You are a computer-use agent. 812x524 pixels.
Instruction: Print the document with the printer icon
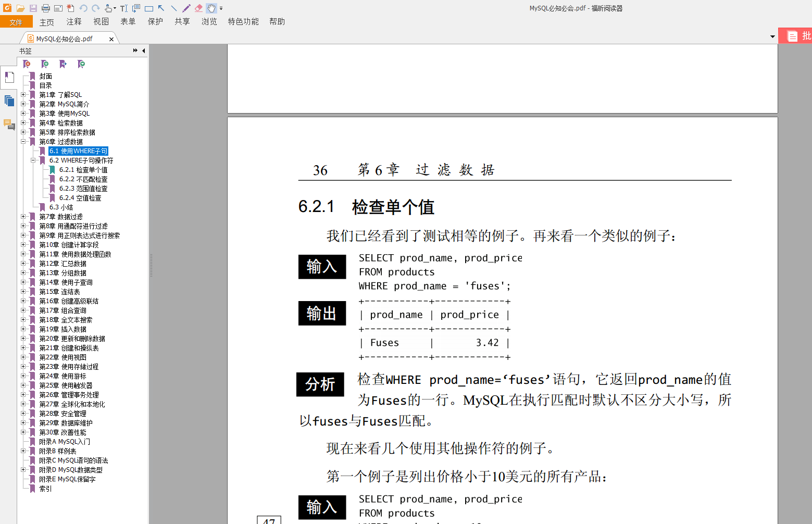(45, 8)
